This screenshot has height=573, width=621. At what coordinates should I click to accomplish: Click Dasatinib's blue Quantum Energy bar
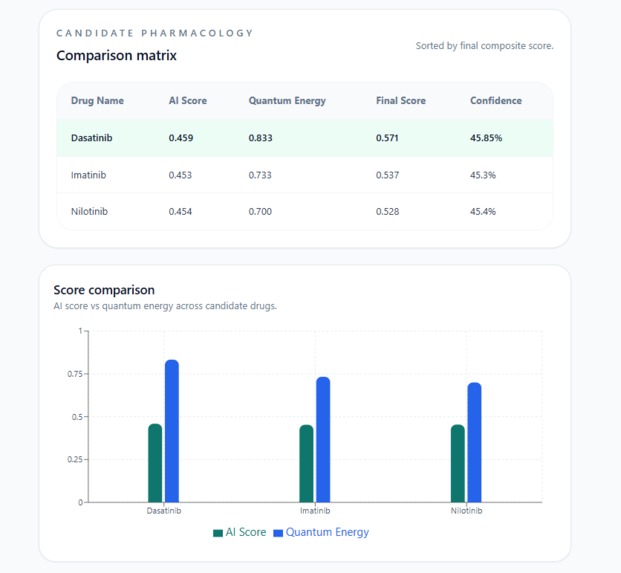tap(172, 431)
